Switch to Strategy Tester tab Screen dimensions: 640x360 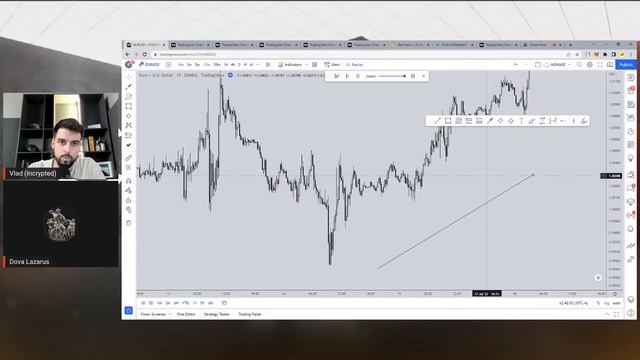[x=217, y=314]
